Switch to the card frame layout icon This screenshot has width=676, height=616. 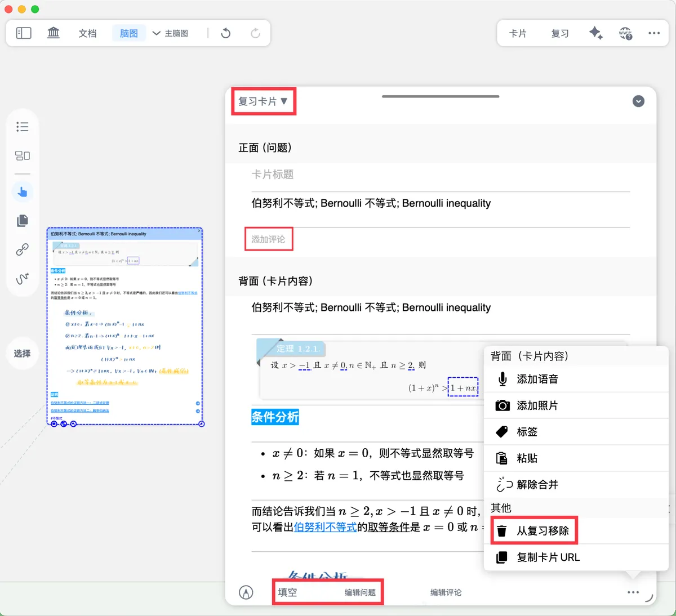coord(23,155)
